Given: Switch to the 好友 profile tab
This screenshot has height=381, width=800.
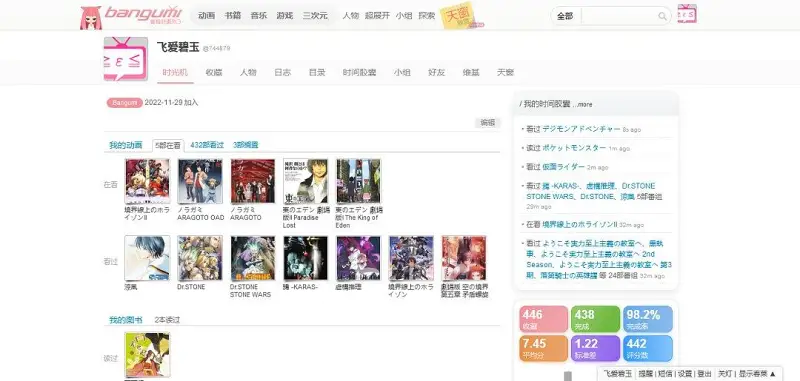Looking at the screenshot, I should click(x=436, y=72).
